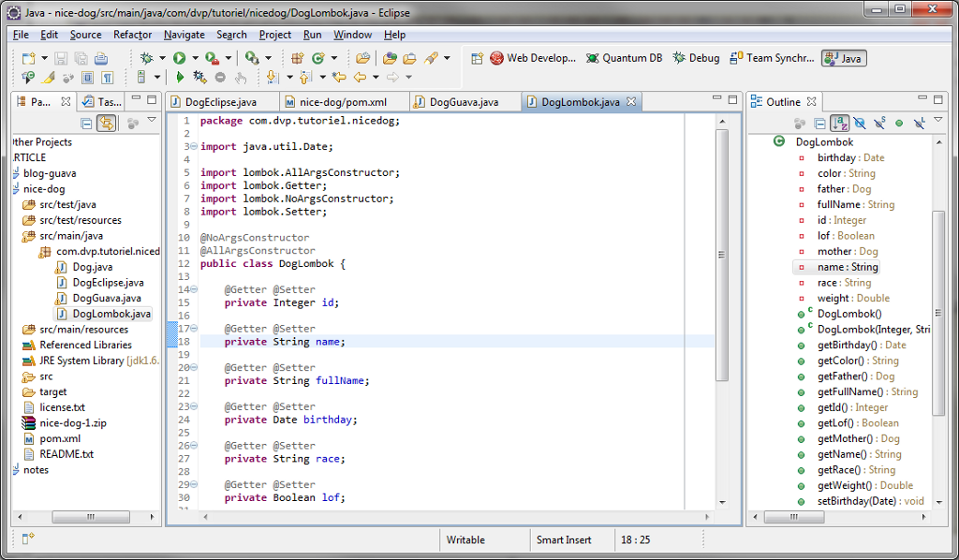The height and width of the screenshot is (560, 959).
Task: Click Collapse All in Package Explorer
Action: click(x=86, y=123)
